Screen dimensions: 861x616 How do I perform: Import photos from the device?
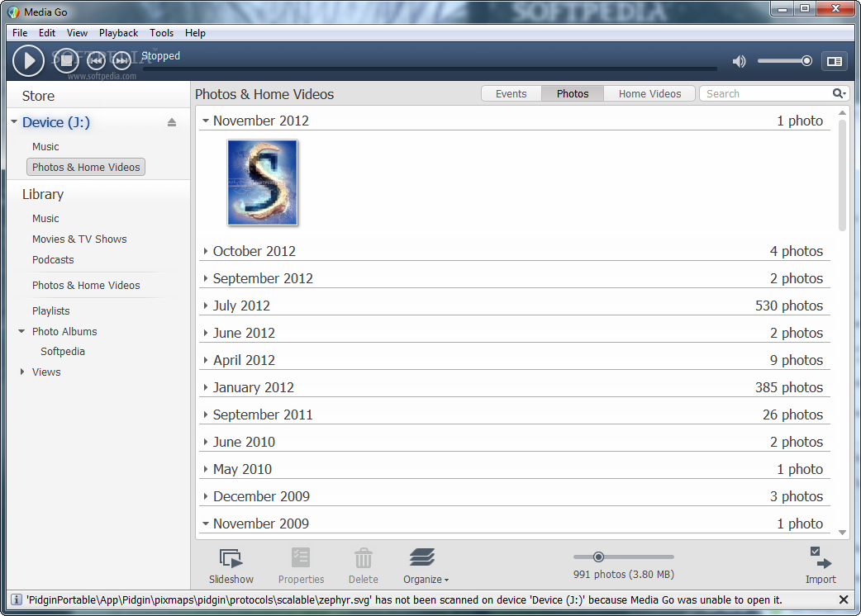click(821, 566)
